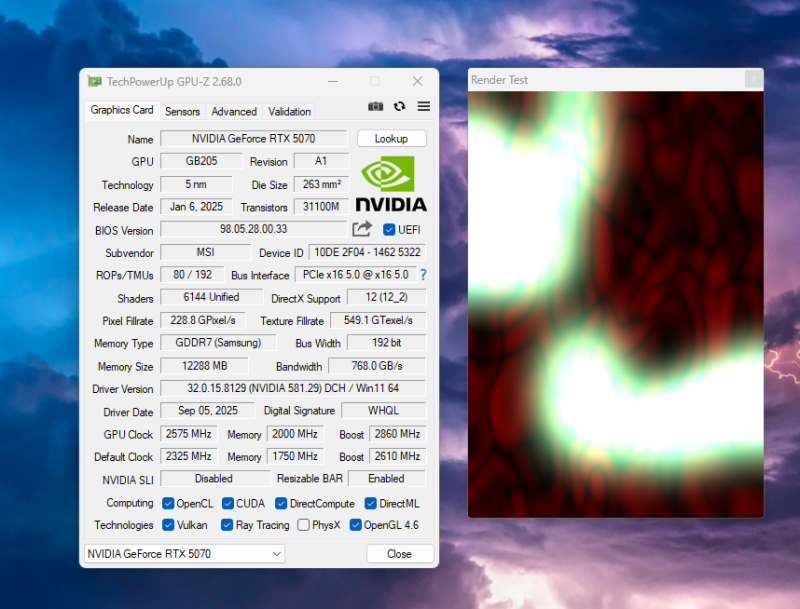Select the Graphics Card tab
Viewport: 800px width, 609px height.
[122, 110]
